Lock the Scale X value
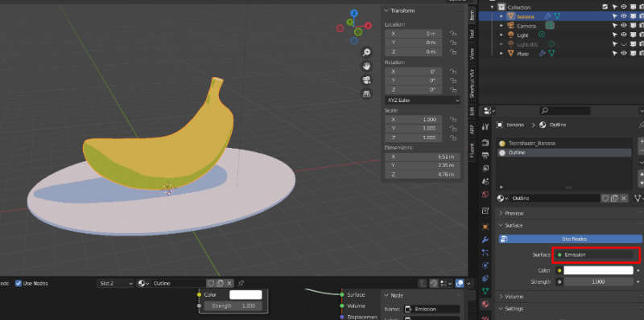The height and width of the screenshot is (320, 644). click(x=453, y=119)
